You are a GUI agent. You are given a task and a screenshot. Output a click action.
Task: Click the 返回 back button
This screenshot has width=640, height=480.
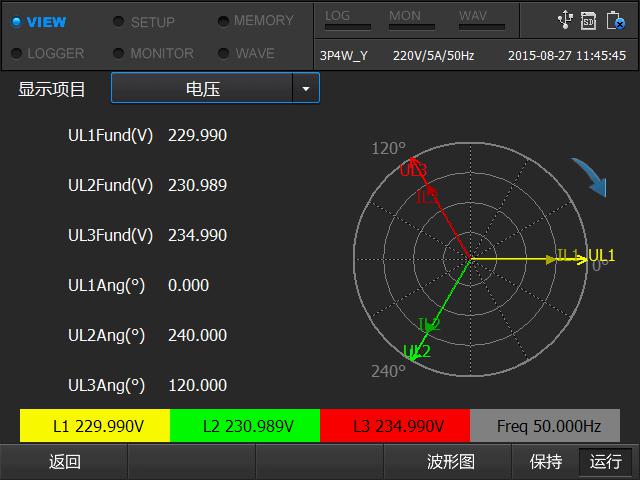[64, 462]
